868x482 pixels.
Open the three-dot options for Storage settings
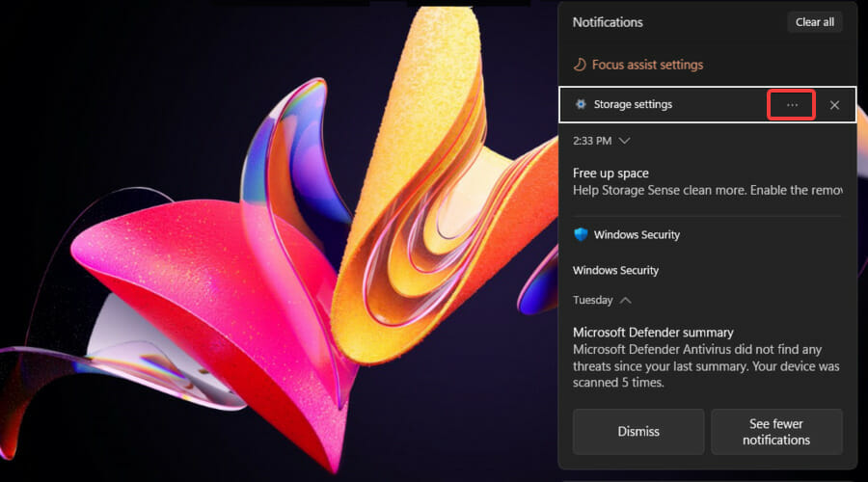[792, 104]
